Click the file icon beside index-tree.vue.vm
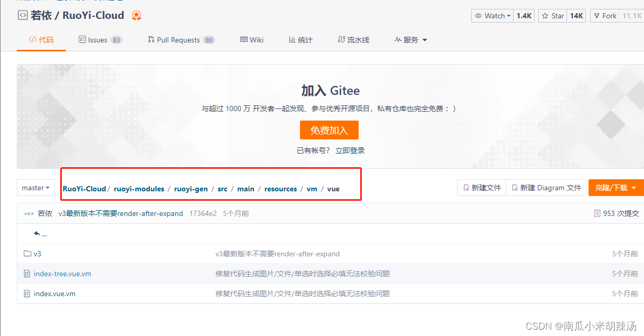The width and height of the screenshot is (644, 336). tap(27, 274)
